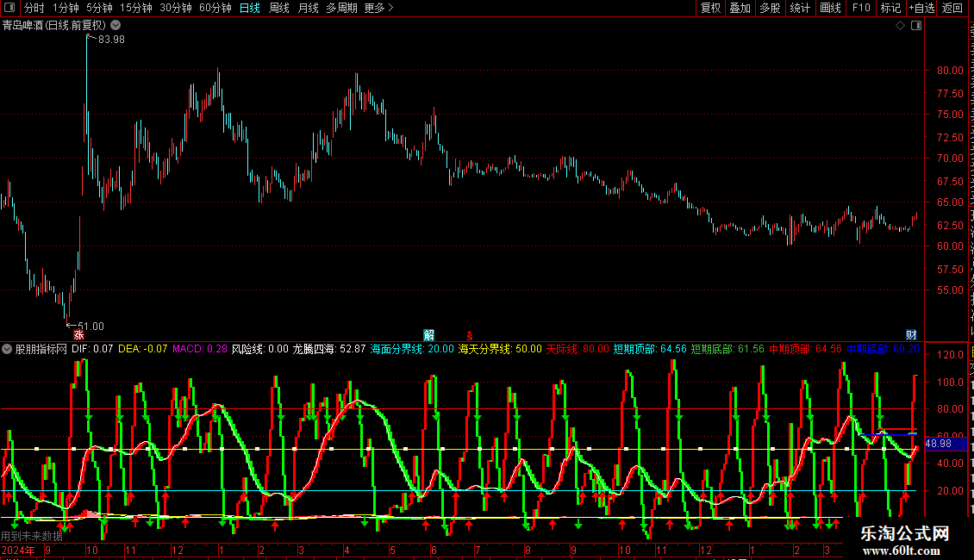Click the 返回 back button
Image resolution: width=974 pixels, height=560 pixels.
pyautogui.click(x=952, y=8)
